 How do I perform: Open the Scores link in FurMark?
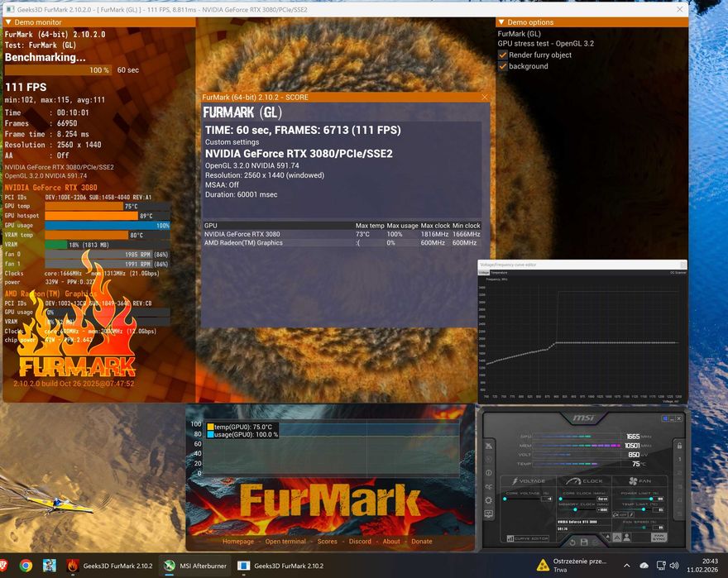pos(328,542)
